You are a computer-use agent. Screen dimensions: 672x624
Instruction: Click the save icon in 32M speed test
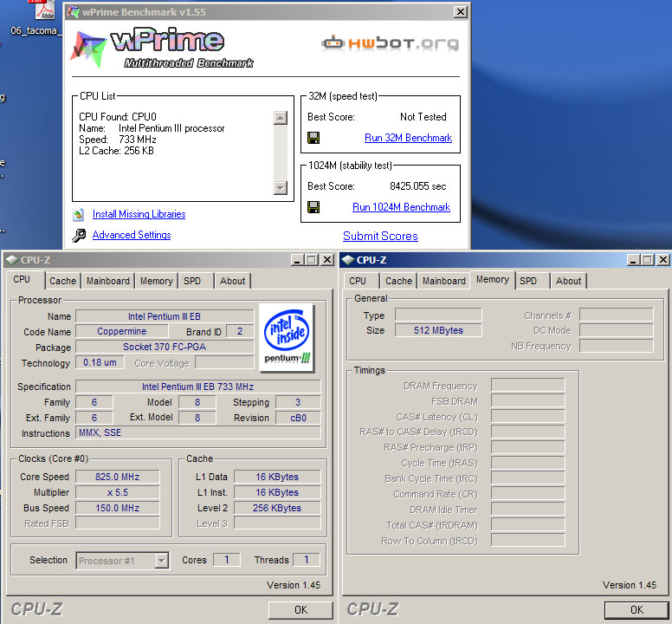tap(313, 138)
